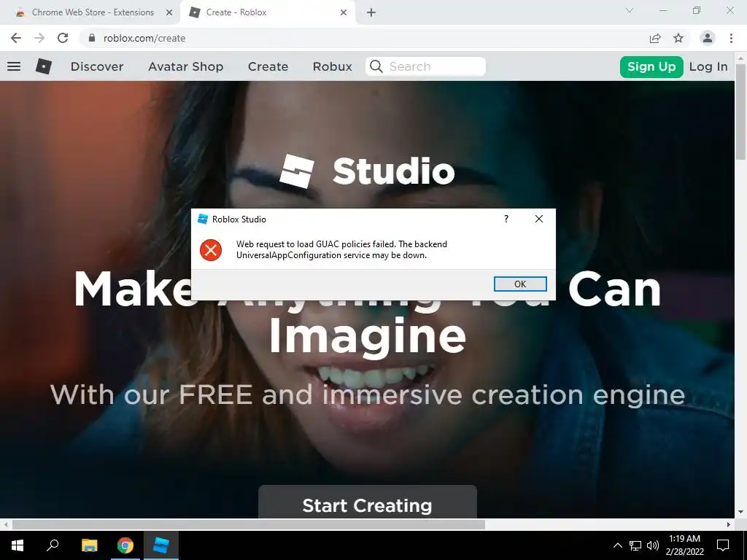This screenshot has width=747, height=560.
Task: Click the Chrome taskbar icon
Action: pos(125,545)
